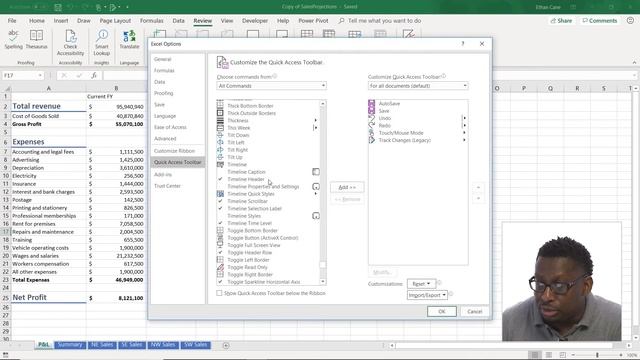640x360 pixels.
Task: Select Toggle Left Border icon
Action: click(x=220, y=260)
